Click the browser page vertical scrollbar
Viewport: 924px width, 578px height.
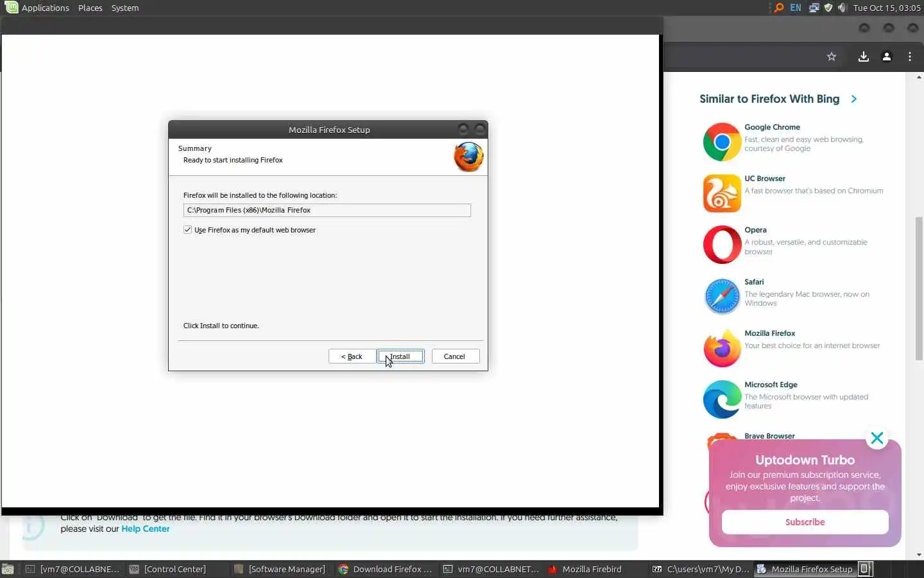click(919, 289)
